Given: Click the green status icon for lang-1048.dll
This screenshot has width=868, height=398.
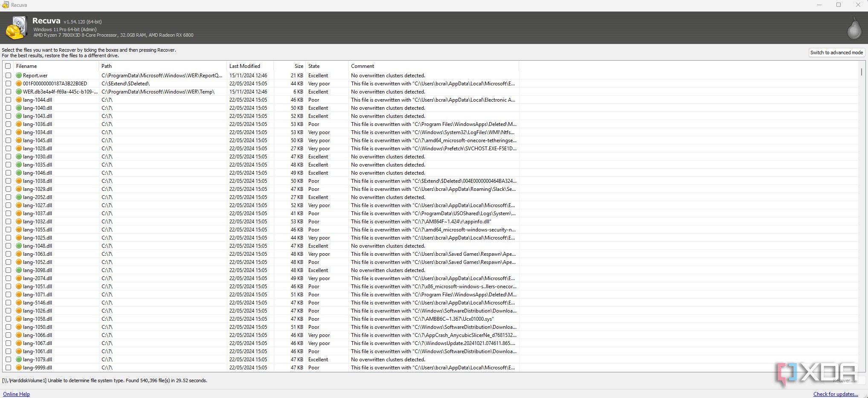Looking at the screenshot, I should (x=19, y=246).
